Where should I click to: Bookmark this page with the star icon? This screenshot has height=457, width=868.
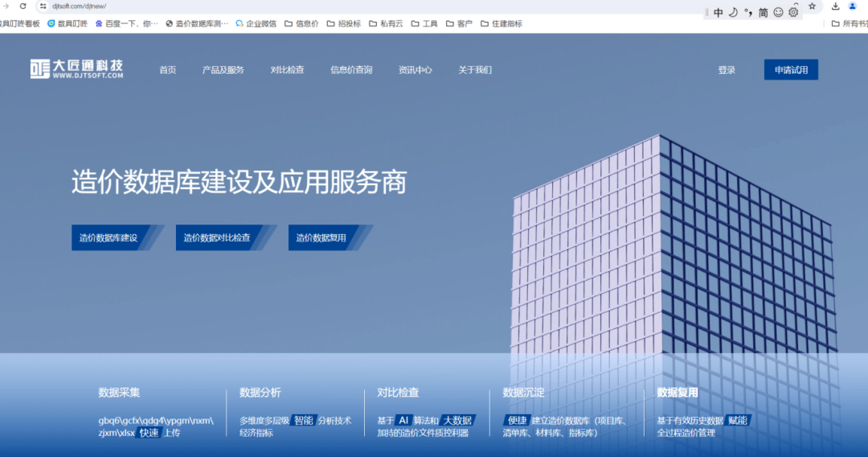[812, 6]
